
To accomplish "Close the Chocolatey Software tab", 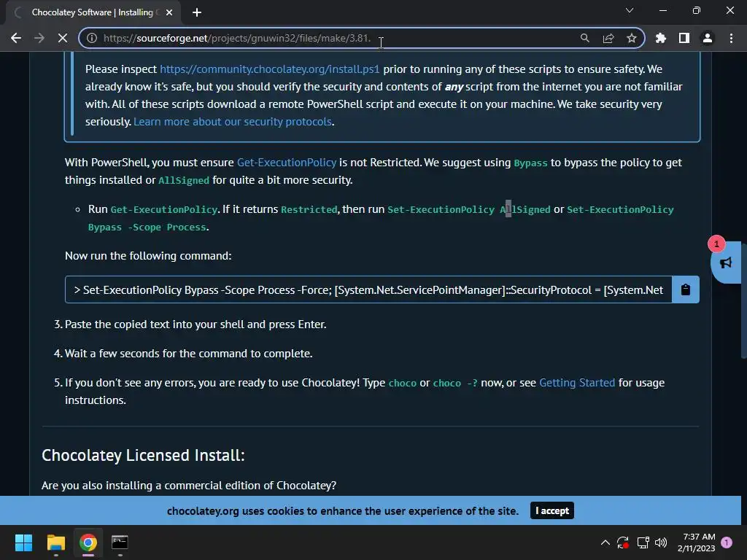I will [x=169, y=12].
